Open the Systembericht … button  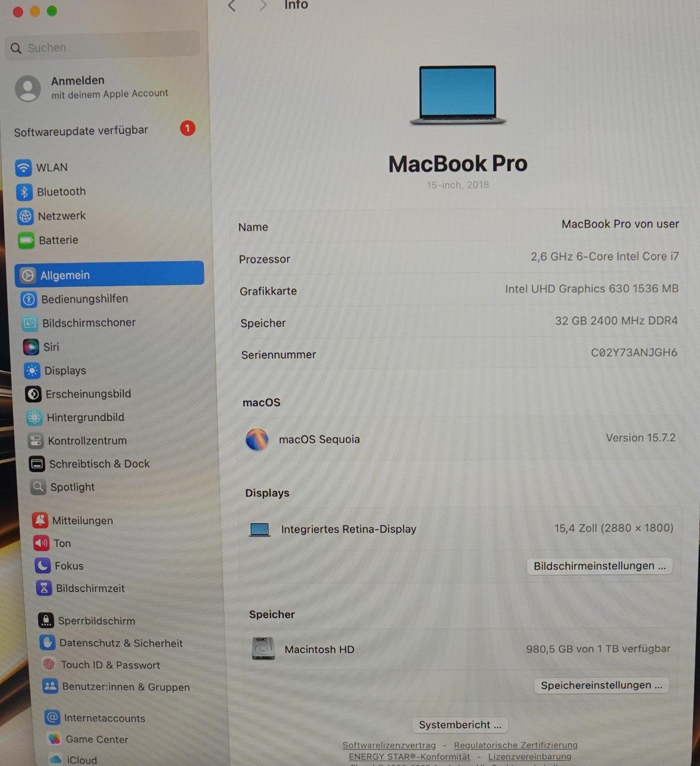(x=460, y=725)
